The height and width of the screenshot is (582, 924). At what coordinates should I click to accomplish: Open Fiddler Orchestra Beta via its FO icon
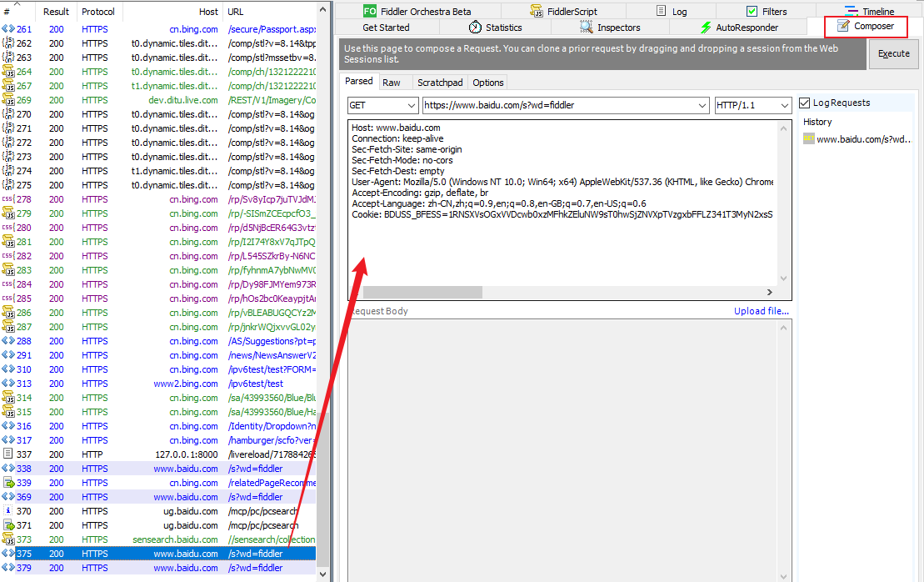(x=369, y=11)
